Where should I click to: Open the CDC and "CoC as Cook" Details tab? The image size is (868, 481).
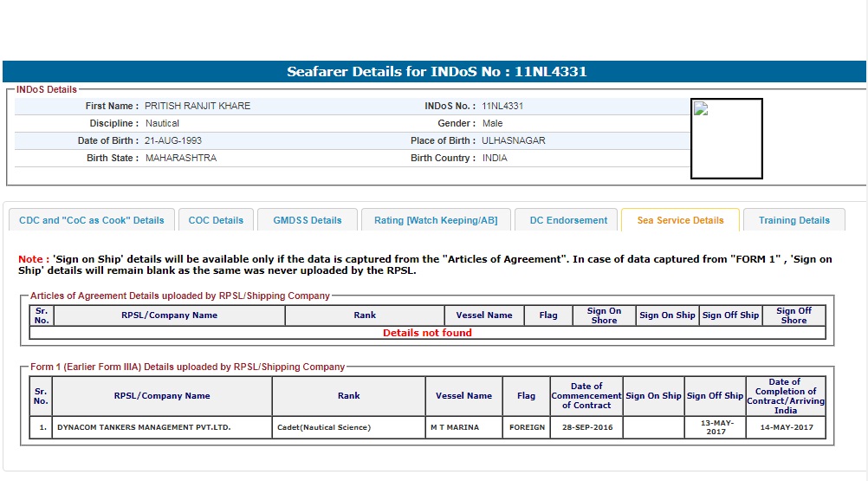91,220
